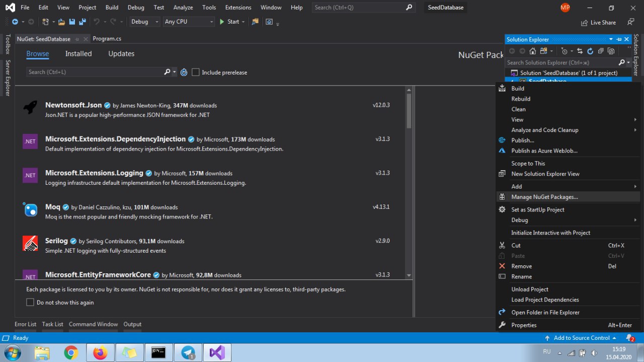This screenshot has height=362, width=644.
Task: Select the Serilog package
Action: tap(210, 245)
